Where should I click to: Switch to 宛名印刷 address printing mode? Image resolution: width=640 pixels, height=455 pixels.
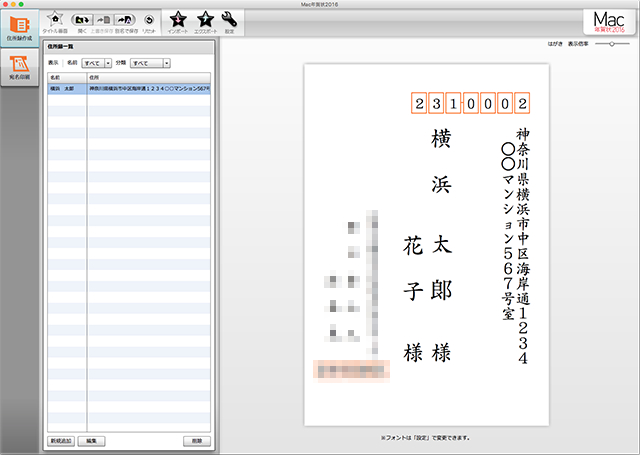17,69
